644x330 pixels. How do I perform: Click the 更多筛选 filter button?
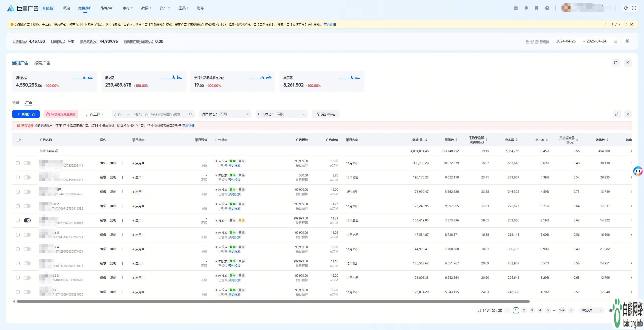326,114
